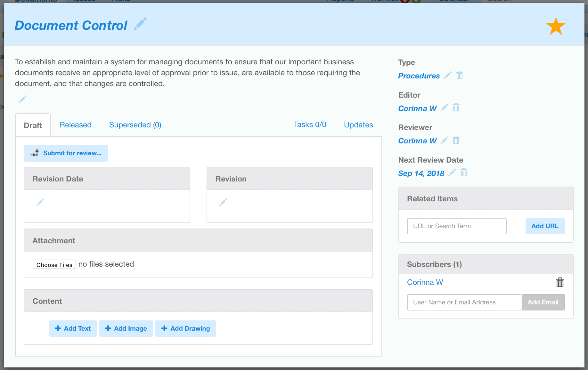Image resolution: width=588 pixels, height=370 pixels.
Task: Click the Subscribers (1) header
Action: [486, 264]
